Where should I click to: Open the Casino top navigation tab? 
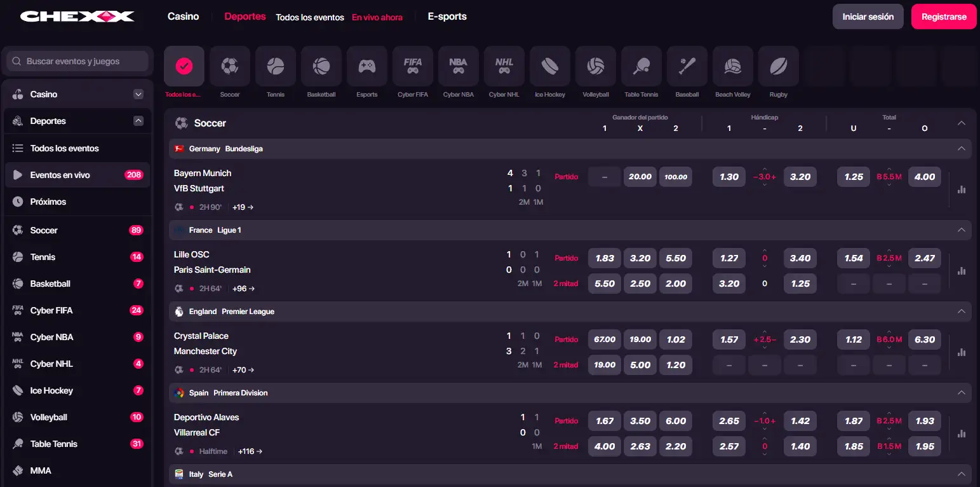tap(183, 17)
